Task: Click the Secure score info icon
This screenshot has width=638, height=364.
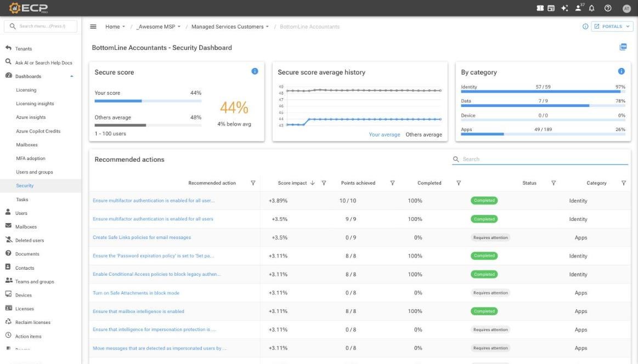Action: 255,71
